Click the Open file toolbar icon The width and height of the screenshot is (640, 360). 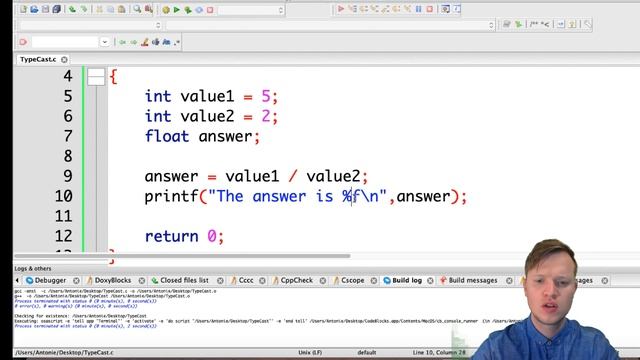coord(34,9)
